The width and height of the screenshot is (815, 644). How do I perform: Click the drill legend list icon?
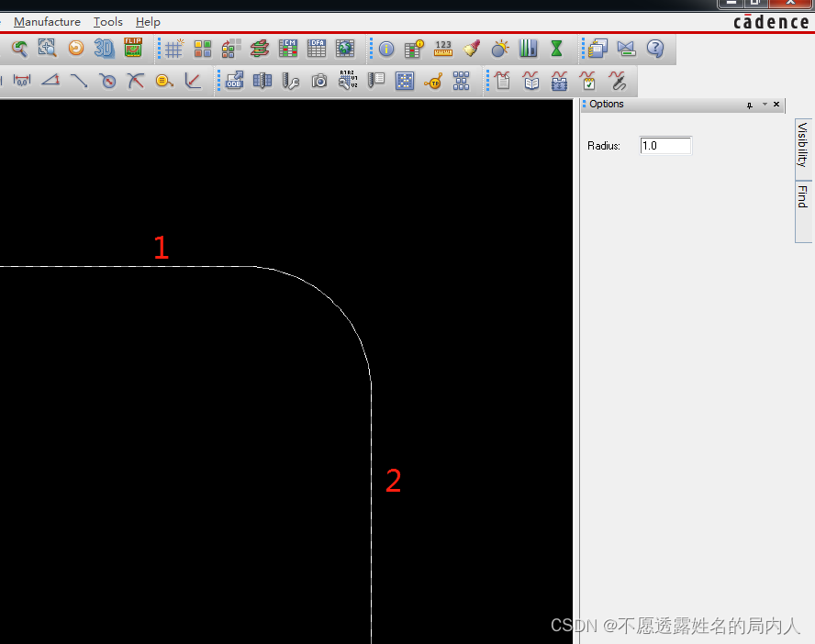pos(376,81)
